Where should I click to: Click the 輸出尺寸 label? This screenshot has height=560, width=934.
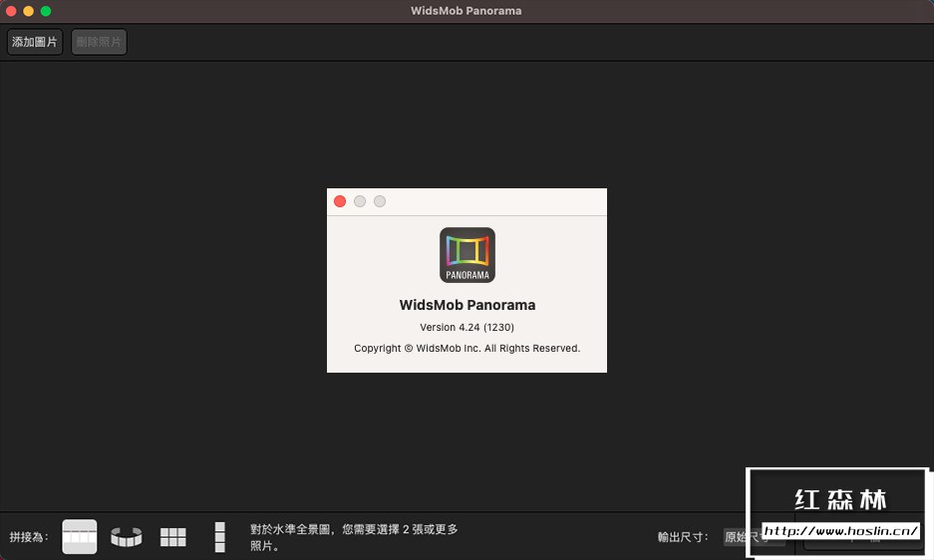[683, 537]
